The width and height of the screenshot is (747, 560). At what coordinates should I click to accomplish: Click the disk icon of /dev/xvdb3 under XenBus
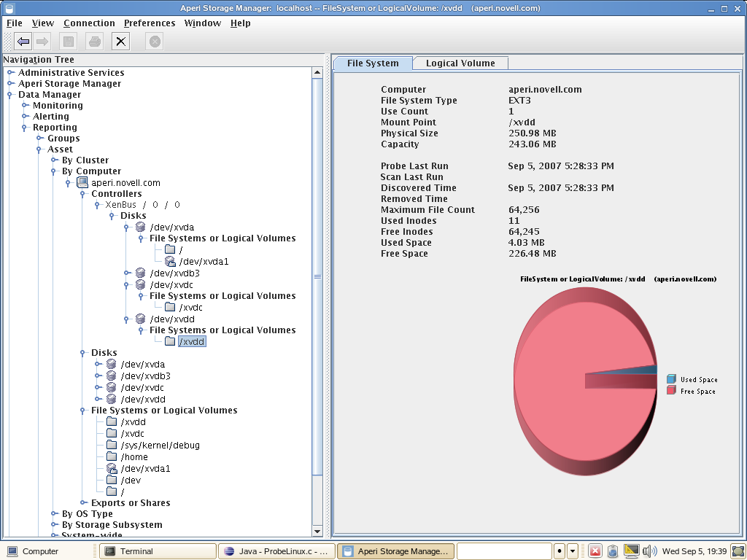pyautogui.click(x=140, y=273)
